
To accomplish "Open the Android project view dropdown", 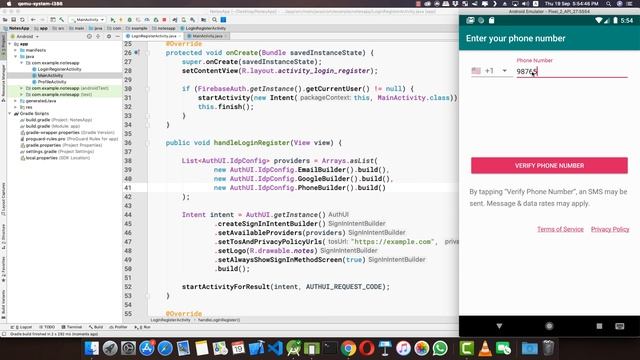I will point(26,36).
